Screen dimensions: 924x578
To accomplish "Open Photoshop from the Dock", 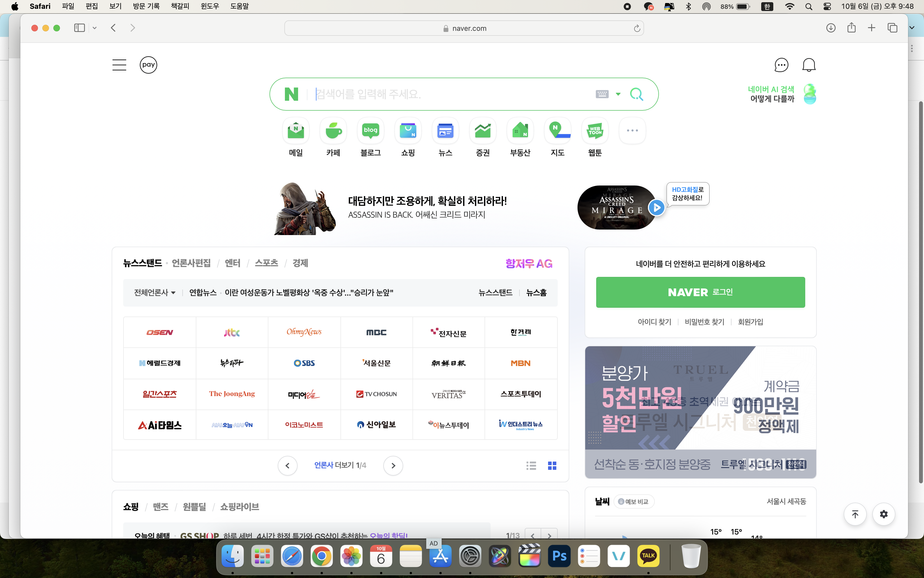I will coord(559,556).
